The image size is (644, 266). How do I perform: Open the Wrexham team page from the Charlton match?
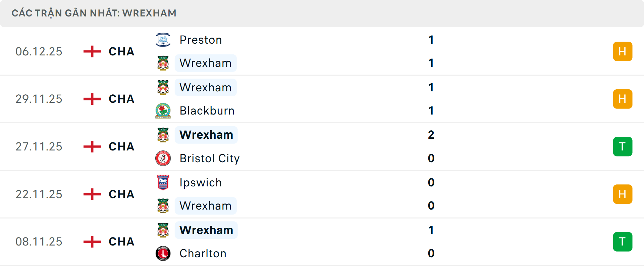pos(206,230)
